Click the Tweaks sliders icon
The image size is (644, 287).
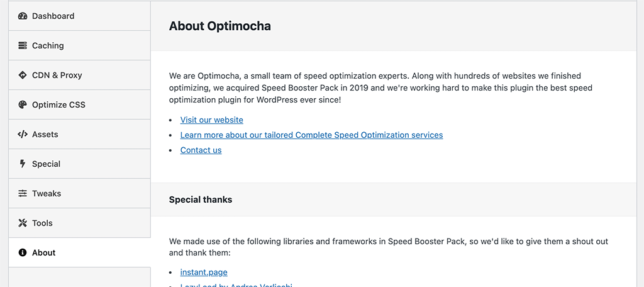coord(23,194)
